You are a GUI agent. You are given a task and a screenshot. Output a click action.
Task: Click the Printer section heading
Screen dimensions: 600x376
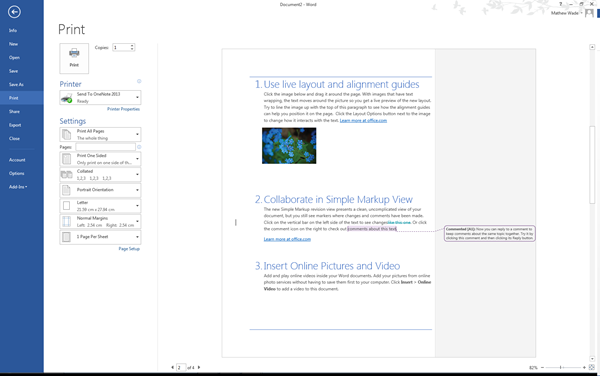[x=70, y=84]
